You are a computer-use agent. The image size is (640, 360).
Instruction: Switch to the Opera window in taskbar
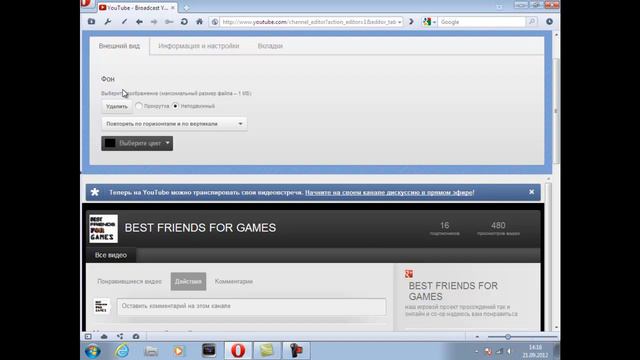pos(238,351)
